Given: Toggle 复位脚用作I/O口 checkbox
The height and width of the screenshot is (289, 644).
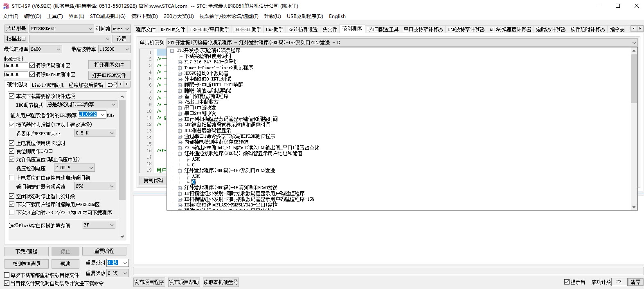Looking at the screenshot, I should (12, 151).
